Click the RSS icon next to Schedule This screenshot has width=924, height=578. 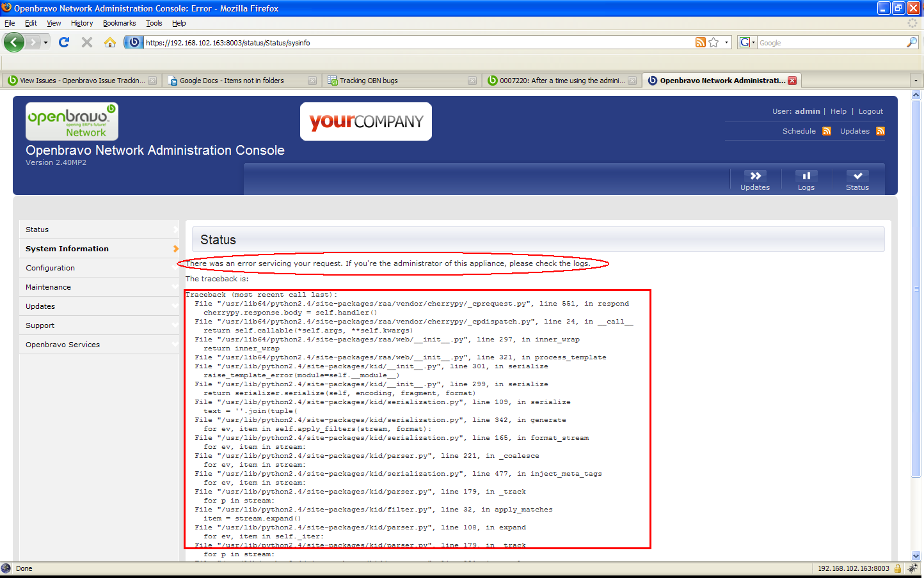(827, 131)
